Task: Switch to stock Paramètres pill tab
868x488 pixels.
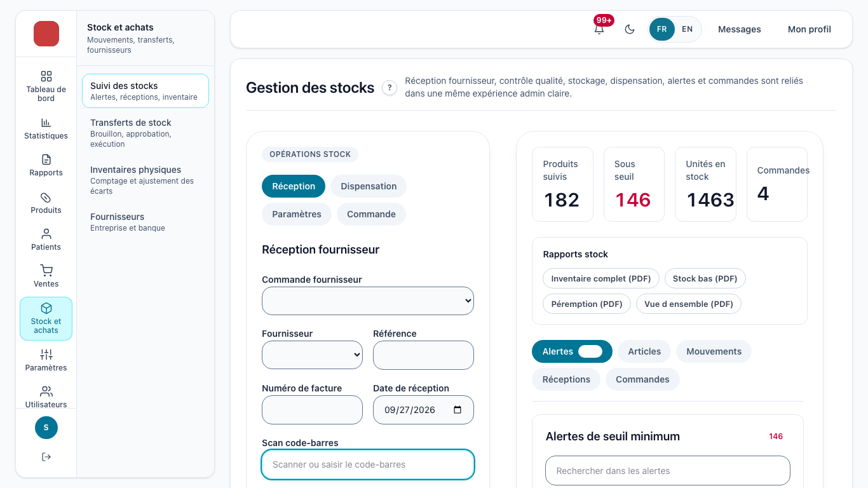Action: click(297, 214)
